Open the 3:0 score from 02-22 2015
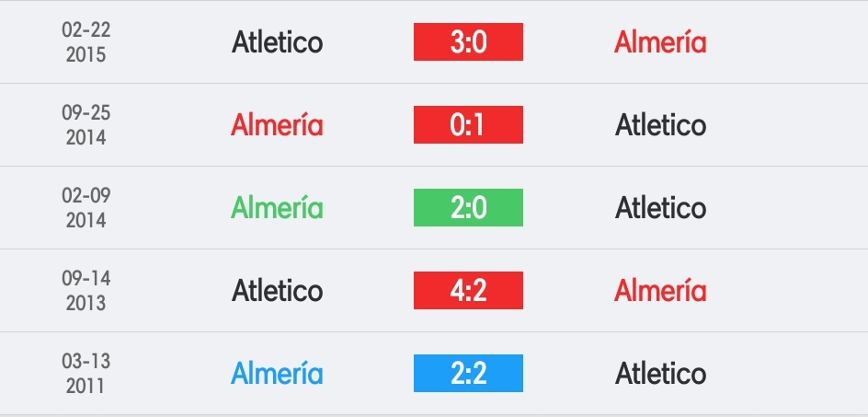 coord(468,42)
